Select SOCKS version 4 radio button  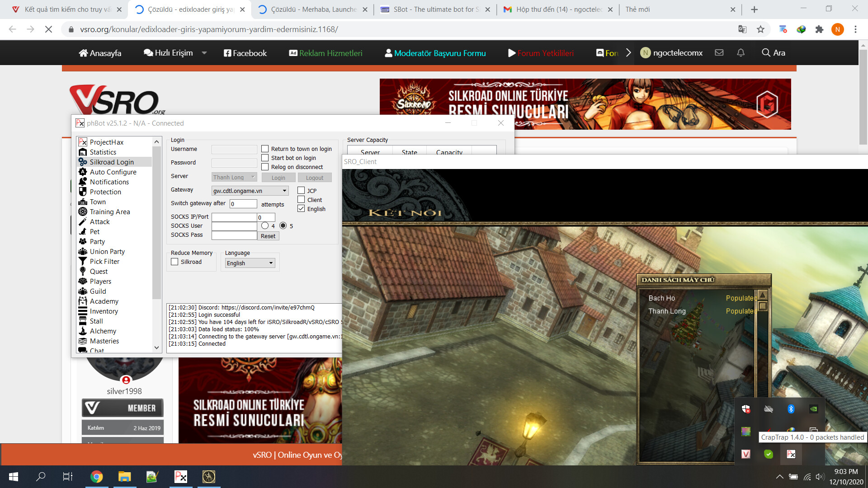(x=265, y=226)
